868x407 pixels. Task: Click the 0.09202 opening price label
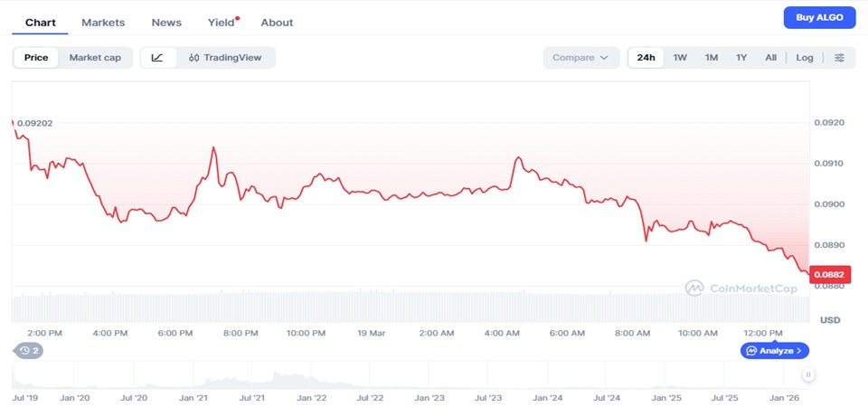click(35, 123)
